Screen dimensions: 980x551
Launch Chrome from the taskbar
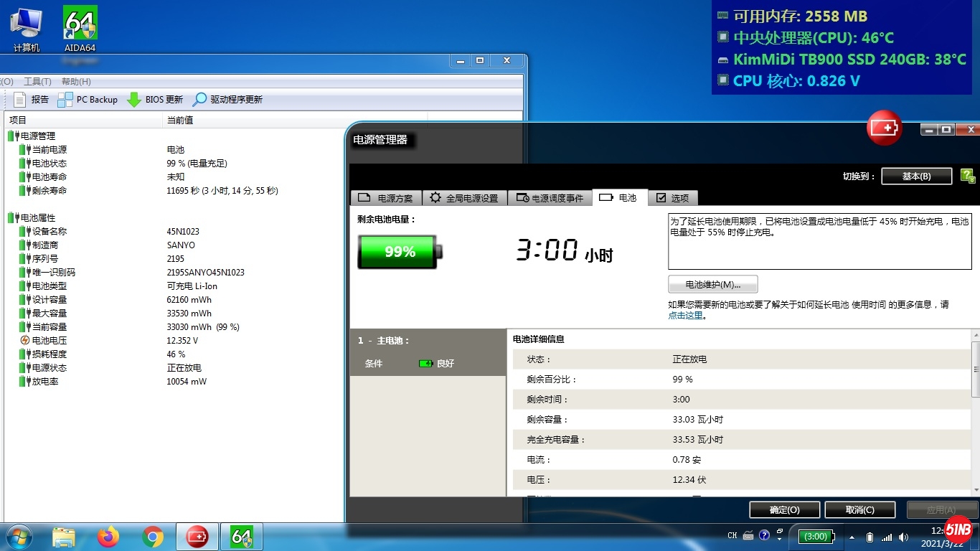click(x=152, y=536)
